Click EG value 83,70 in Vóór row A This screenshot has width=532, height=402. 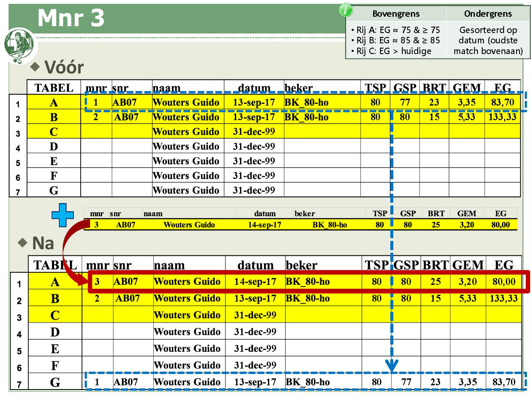(502, 103)
